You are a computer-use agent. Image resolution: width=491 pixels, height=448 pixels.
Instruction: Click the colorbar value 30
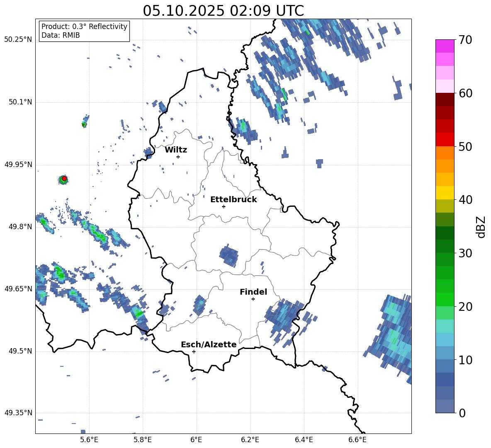pos(466,253)
